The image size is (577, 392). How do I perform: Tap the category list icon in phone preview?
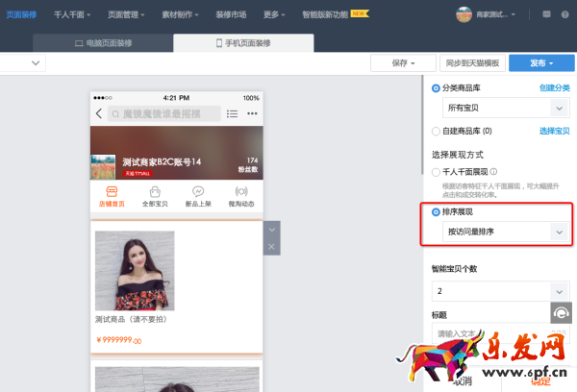pos(232,113)
